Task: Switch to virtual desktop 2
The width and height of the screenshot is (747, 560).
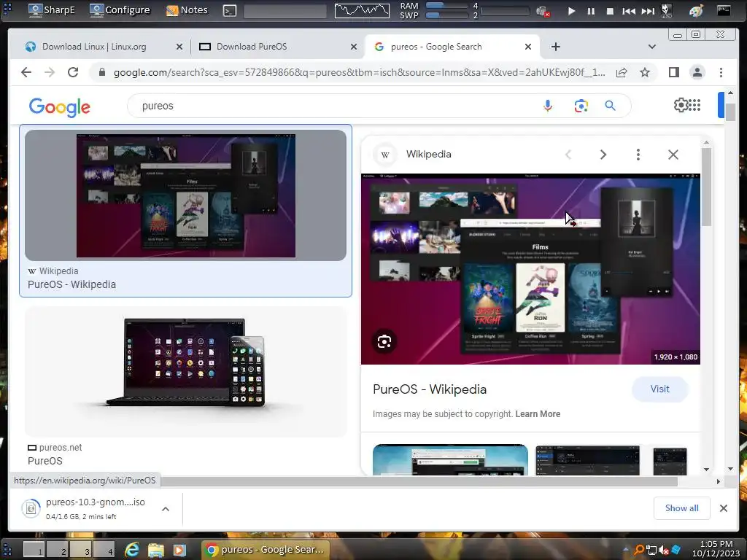Action: click(58, 550)
